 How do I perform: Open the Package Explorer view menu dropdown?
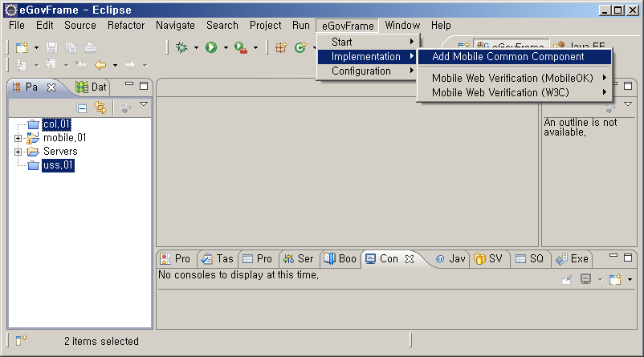coord(144,105)
